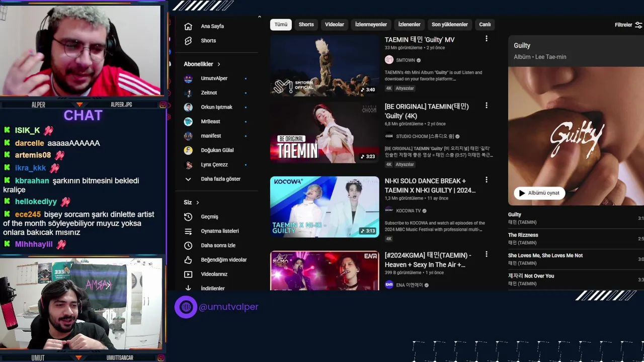
Task: Click Orkun Işıtmak subscription avatar
Action: tap(188, 107)
